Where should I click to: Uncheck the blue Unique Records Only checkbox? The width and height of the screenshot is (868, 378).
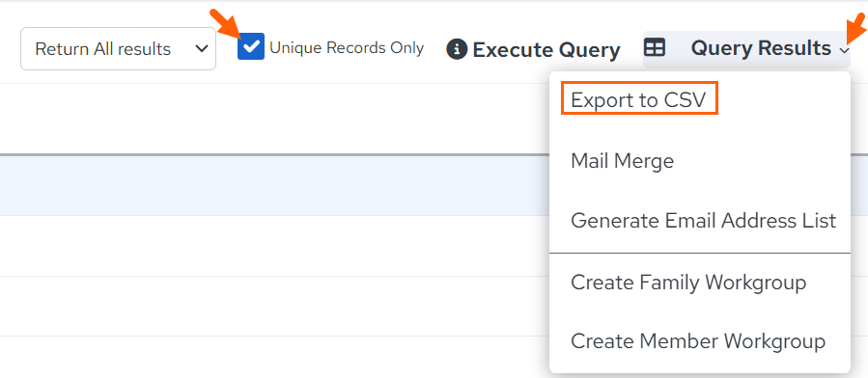[x=251, y=46]
